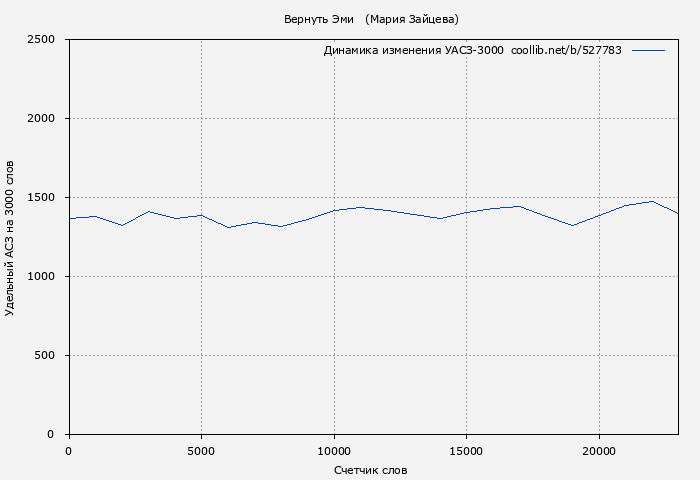Click the data line's dip near 19000 words
This screenshot has width=700, height=480.
coord(572,225)
